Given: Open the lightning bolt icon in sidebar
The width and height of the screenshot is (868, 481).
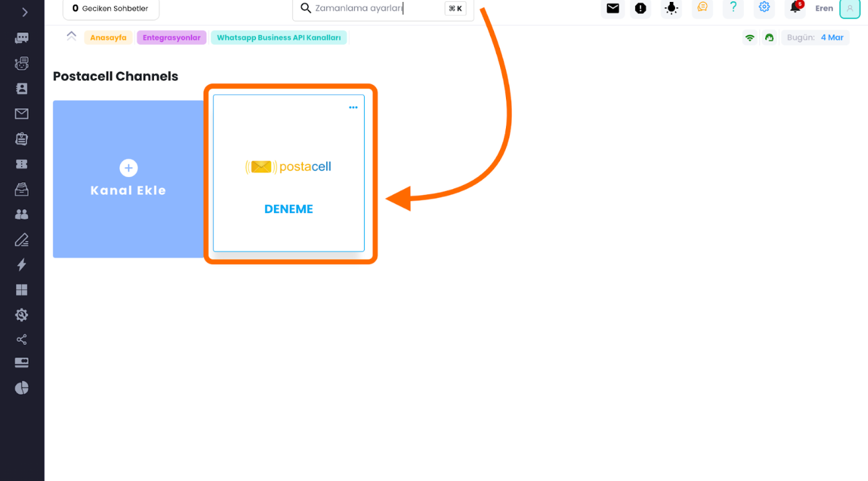Looking at the screenshot, I should tap(22, 265).
